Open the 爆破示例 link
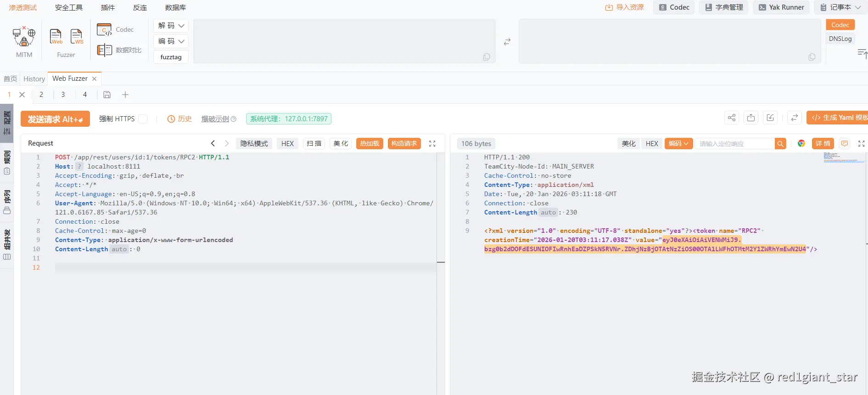Viewport: 868px width, 395px height. pos(215,119)
